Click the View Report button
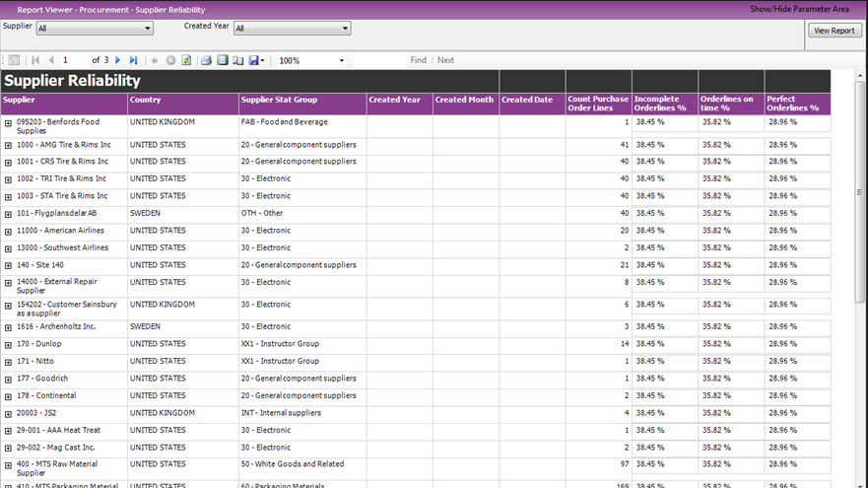The image size is (868, 488). pyautogui.click(x=834, y=31)
